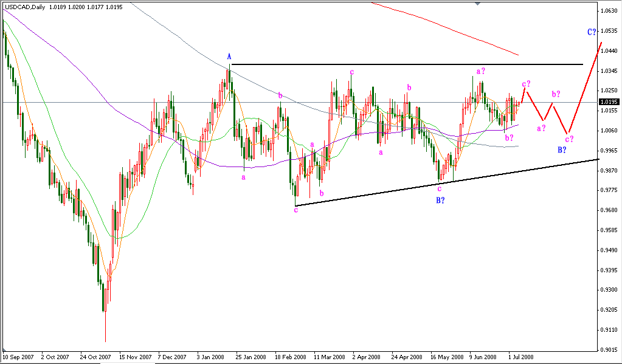622x364 pixels.
Task: Select the black ascending support trendline
Action: click(x=447, y=182)
